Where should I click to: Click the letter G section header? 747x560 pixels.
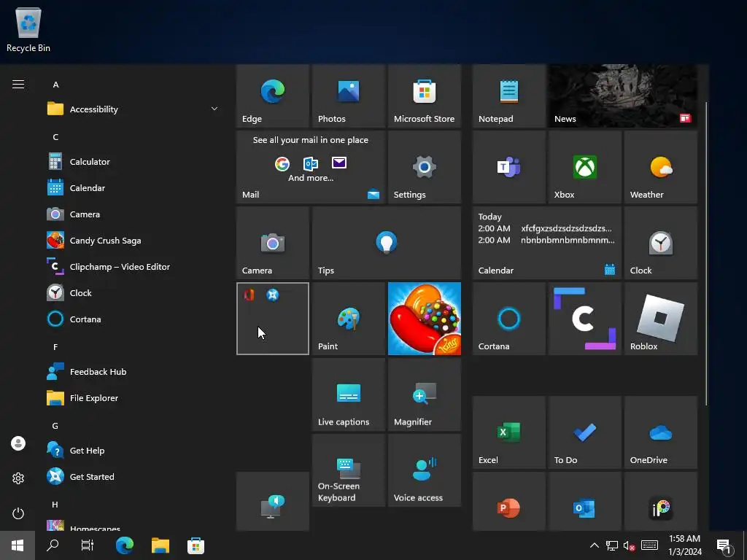click(55, 426)
